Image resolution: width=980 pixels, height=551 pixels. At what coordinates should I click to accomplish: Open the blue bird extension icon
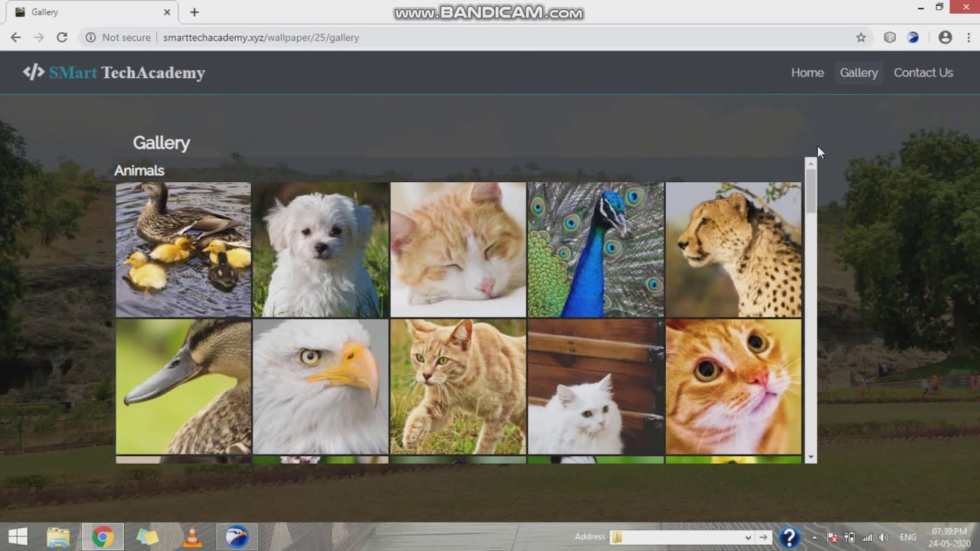point(913,37)
